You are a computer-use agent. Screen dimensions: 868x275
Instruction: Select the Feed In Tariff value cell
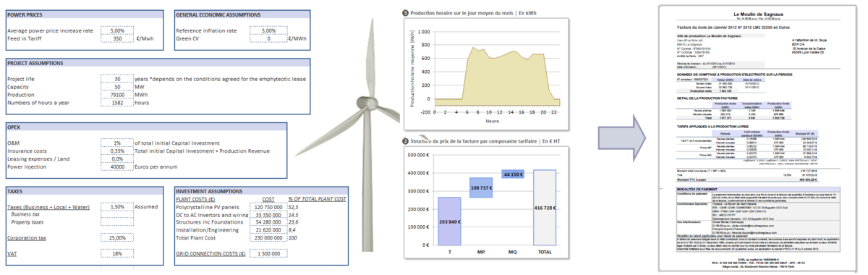117,39
